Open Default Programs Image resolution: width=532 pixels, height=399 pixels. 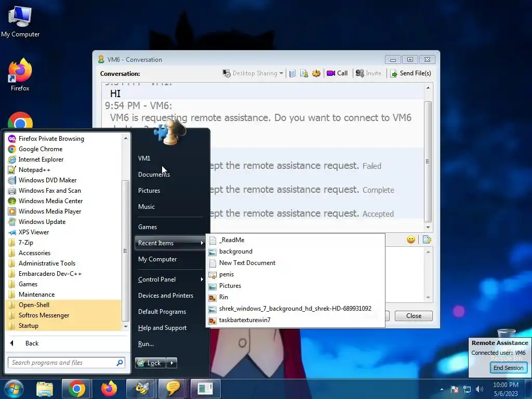point(162,312)
